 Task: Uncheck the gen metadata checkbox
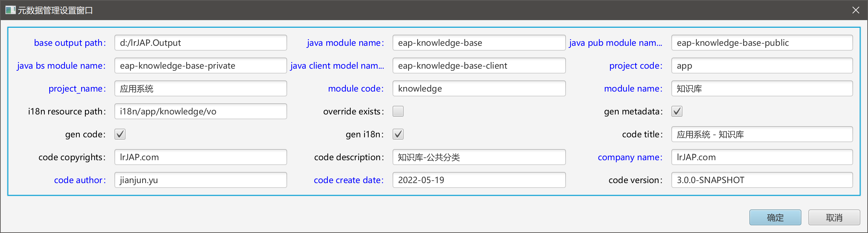click(x=677, y=111)
